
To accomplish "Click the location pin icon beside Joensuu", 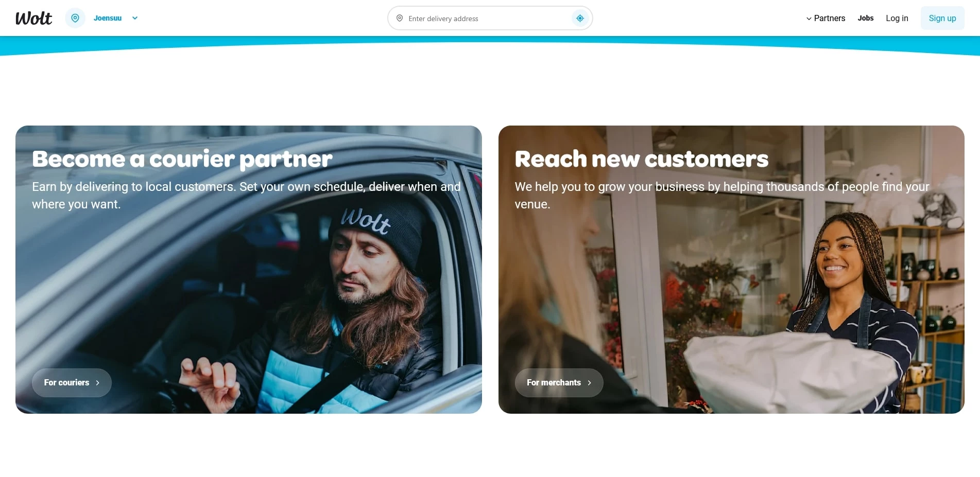I will 75,18.
